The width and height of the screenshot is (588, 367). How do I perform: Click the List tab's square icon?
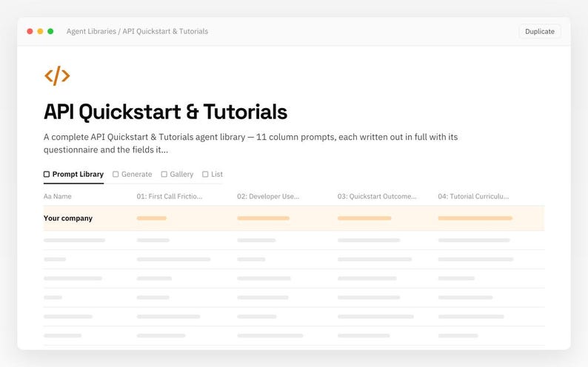[x=205, y=174]
